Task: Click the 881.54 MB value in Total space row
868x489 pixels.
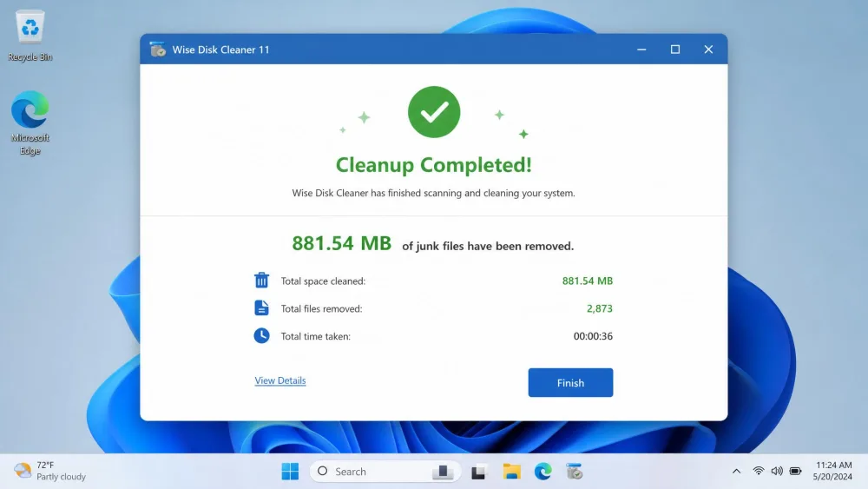Action: pos(588,281)
